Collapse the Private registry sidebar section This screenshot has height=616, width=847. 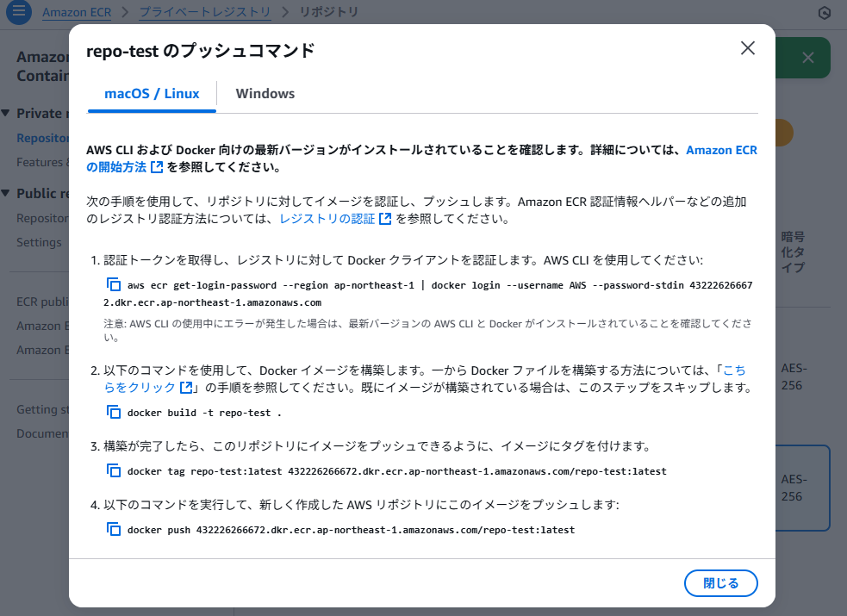[5, 114]
